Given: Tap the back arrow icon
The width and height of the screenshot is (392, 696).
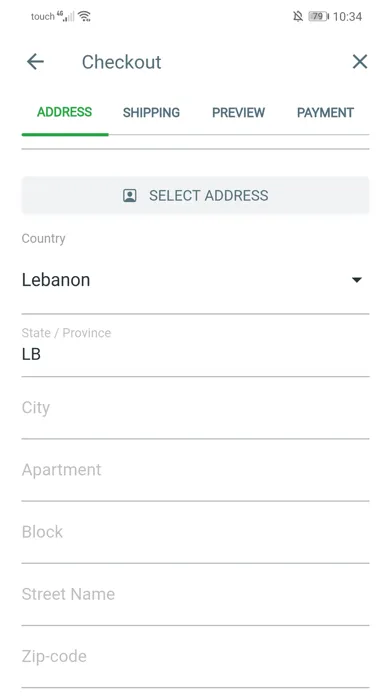Looking at the screenshot, I should [35, 62].
